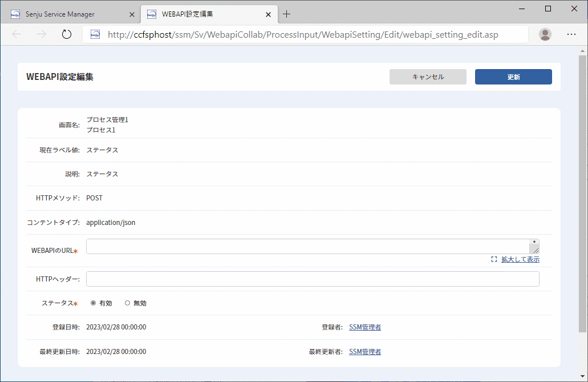This screenshot has height=382, width=588.
Task: Click the プロセス管理1 screen name text
Action: [x=107, y=119]
